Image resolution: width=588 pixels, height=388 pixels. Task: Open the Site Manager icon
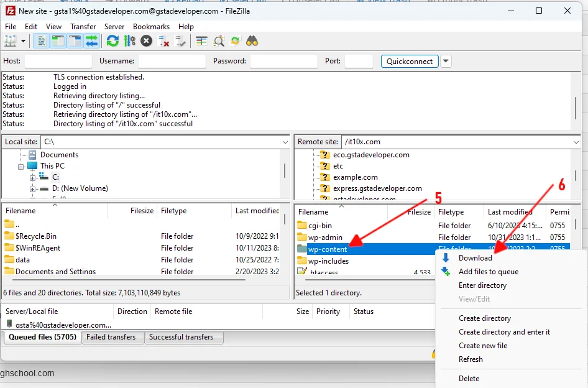tap(11, 41)
